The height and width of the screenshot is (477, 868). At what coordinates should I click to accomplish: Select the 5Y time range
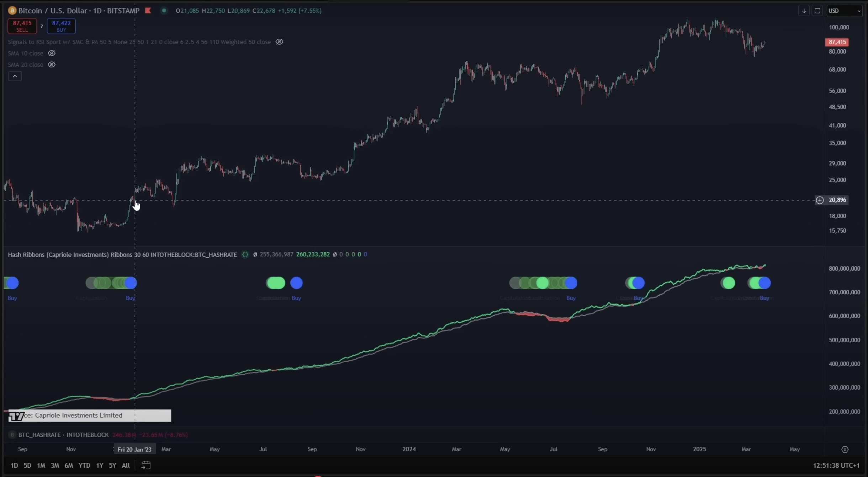pyautogui.click(x=112, y=465)
